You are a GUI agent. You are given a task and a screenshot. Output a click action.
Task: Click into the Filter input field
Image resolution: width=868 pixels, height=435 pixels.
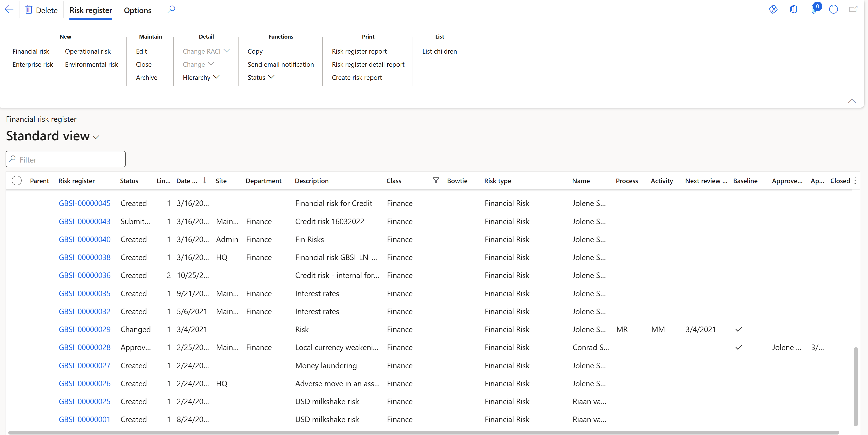point(66,159)
